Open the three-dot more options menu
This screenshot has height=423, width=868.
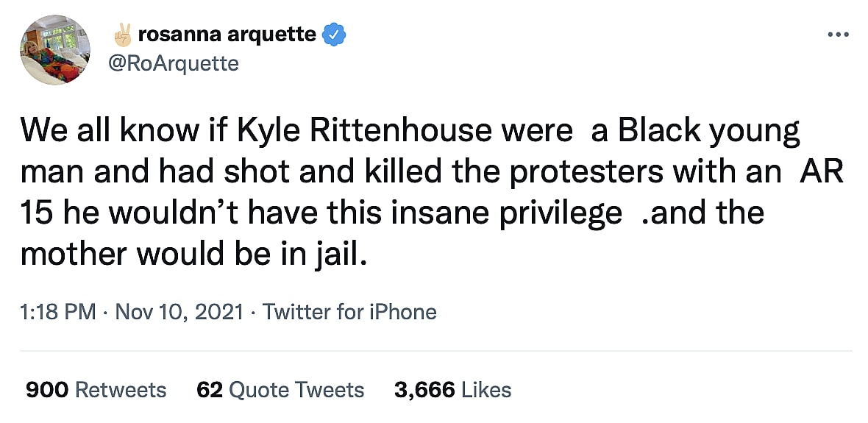tap(838, 35)
